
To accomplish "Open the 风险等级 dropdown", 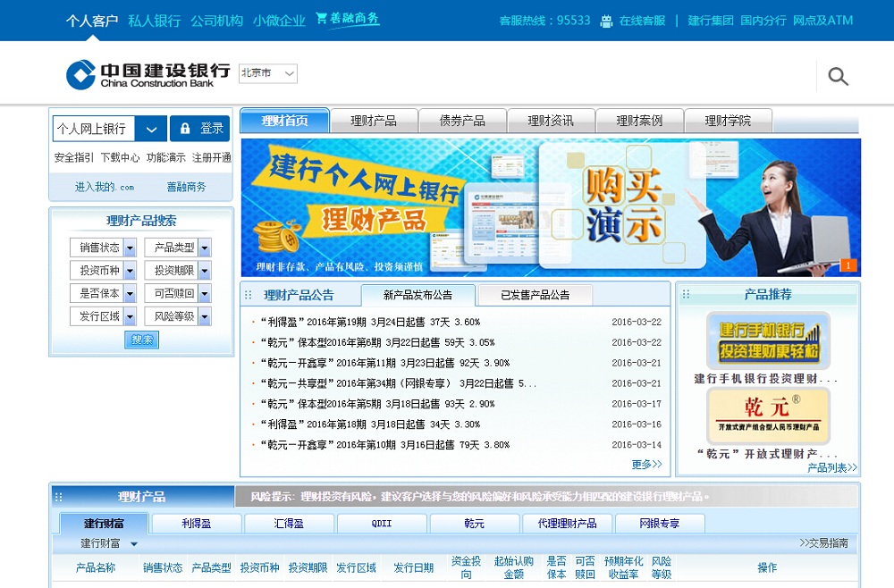I will [x=177, y=315].
